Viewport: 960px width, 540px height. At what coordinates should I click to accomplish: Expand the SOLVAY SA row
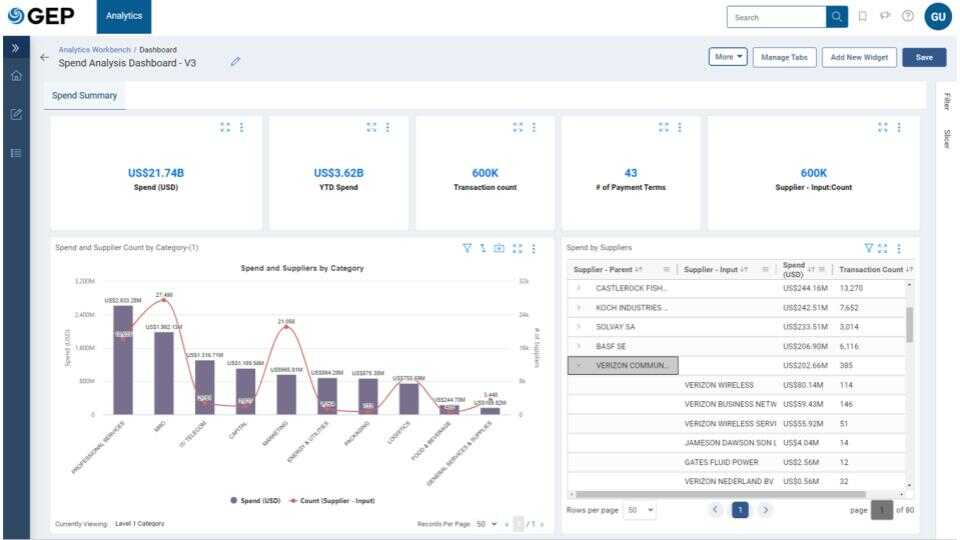[x=579, y=327]
